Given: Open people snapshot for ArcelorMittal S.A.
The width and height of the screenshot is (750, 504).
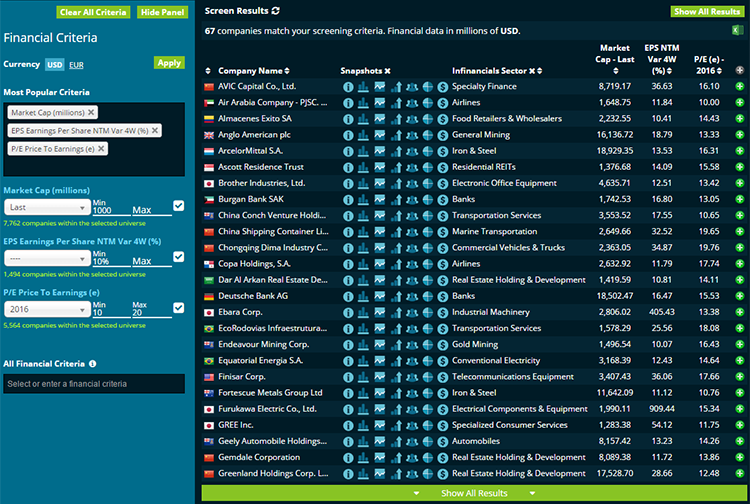Looking at the screenshot, I should click(412, 151).
